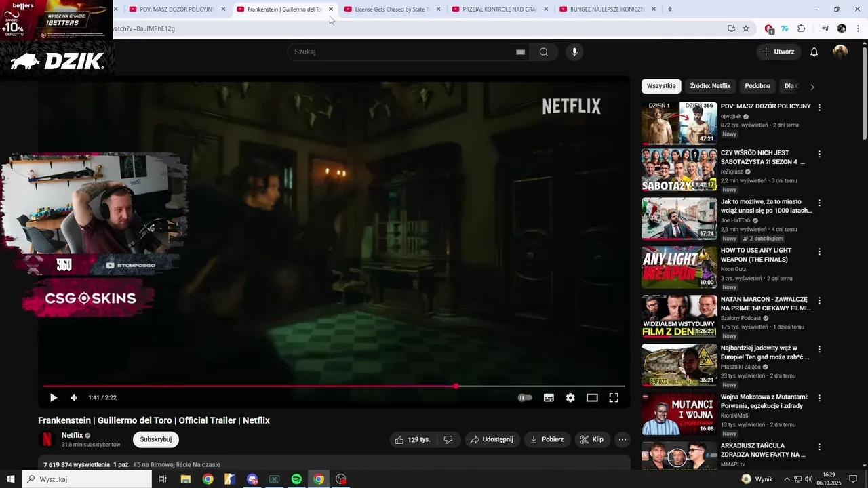
Task: Switch to License Gets Chased by State browser tab
Action: pyautogui.click(x=393, y=9)
